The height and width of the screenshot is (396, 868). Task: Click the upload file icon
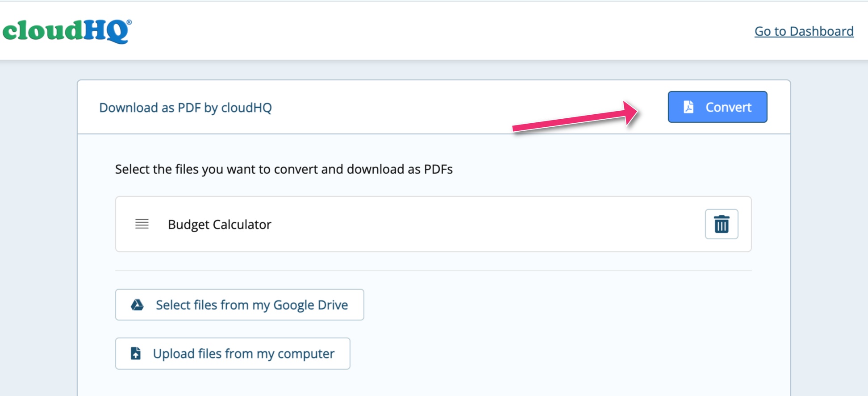coord(136,354)
